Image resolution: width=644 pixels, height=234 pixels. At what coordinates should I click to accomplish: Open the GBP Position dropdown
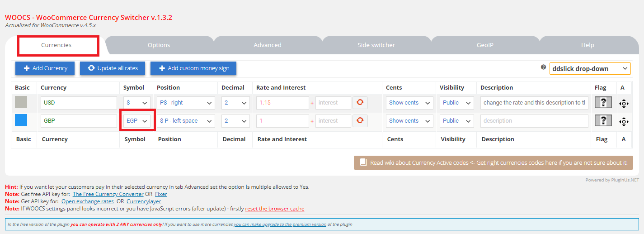(186, 121)
